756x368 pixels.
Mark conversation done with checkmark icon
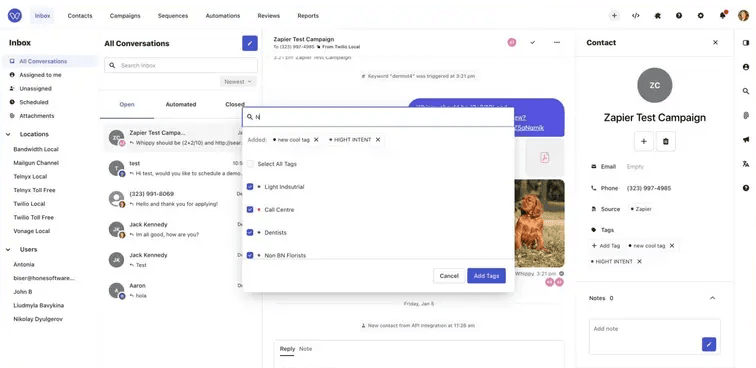pos(533,42)
